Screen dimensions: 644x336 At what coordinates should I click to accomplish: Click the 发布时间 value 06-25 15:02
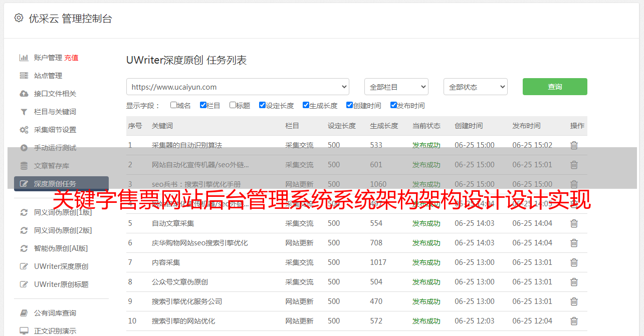[x=532, y=145]
